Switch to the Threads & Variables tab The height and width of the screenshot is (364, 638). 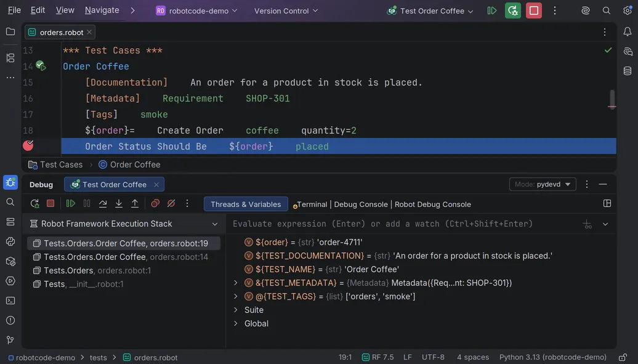coord(246,204)
